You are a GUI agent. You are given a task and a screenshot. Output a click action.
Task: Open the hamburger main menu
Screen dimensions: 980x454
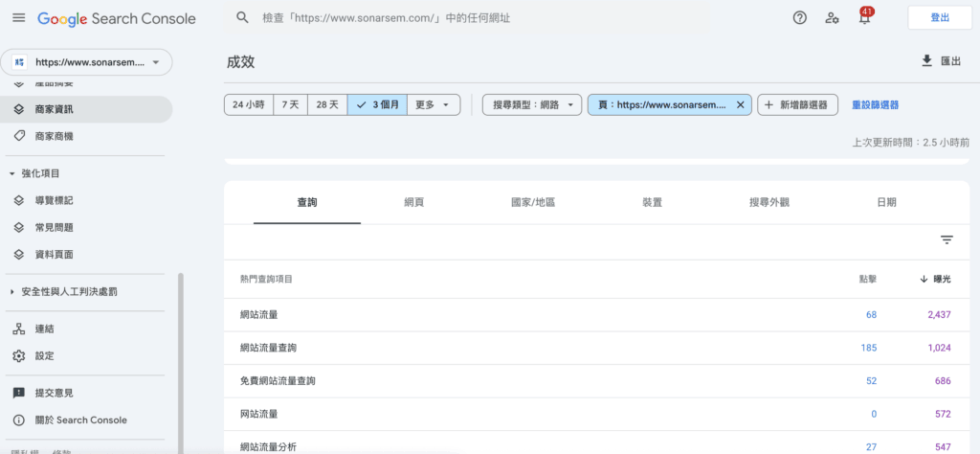18,18
